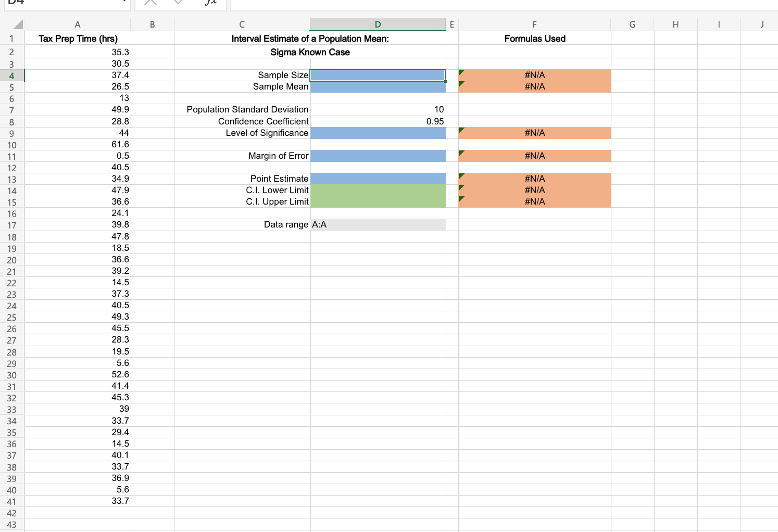Select the data cell containing 45.3

78,397
